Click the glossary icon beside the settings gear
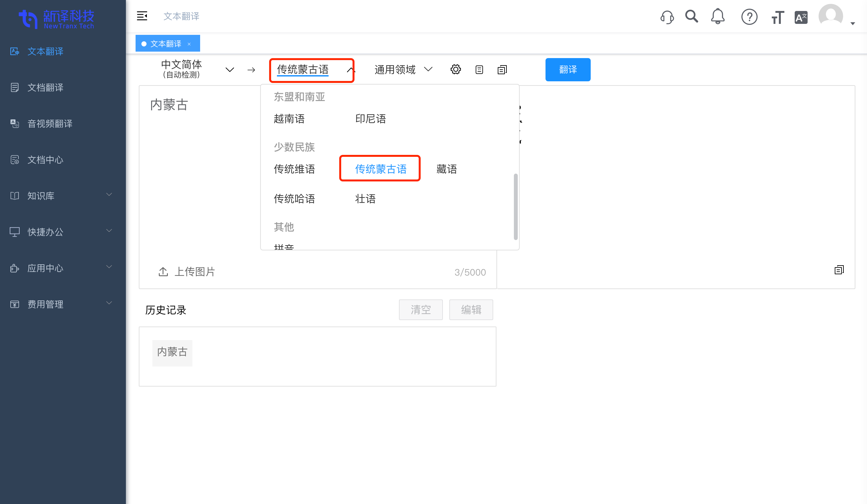 tap(479, 69)
